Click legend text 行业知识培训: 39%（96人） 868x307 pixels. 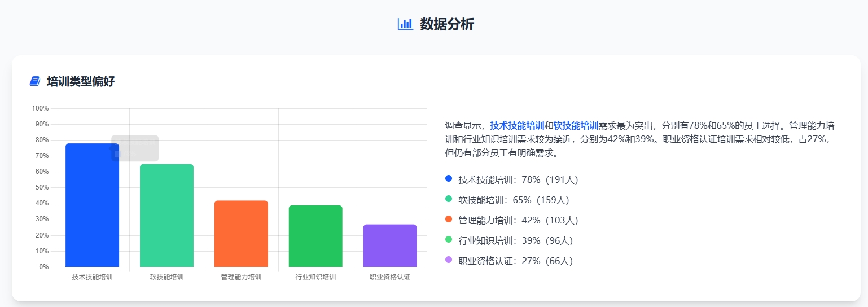pos(516,240)
